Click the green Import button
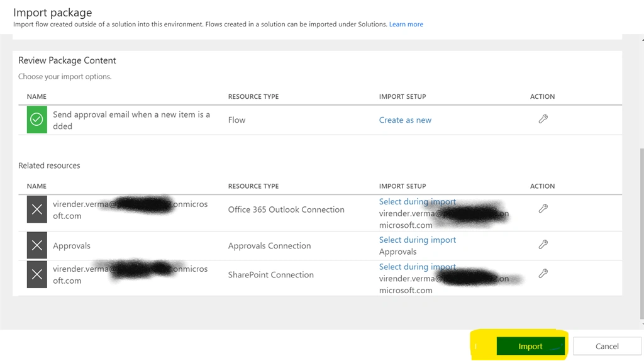Viewport: 644px width, 363px height. click(x=530, y=346)
